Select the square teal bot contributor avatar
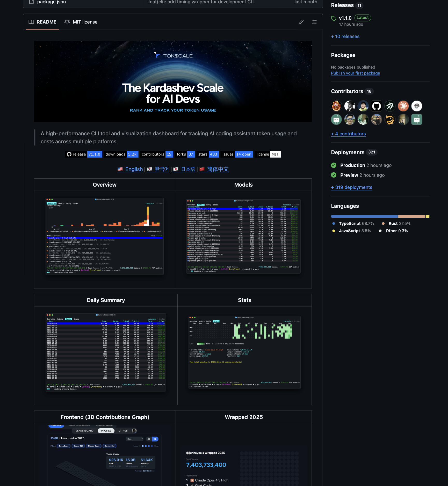Image resolution: width=448 pixels, height=486 pixels. (x=417, y=119)
